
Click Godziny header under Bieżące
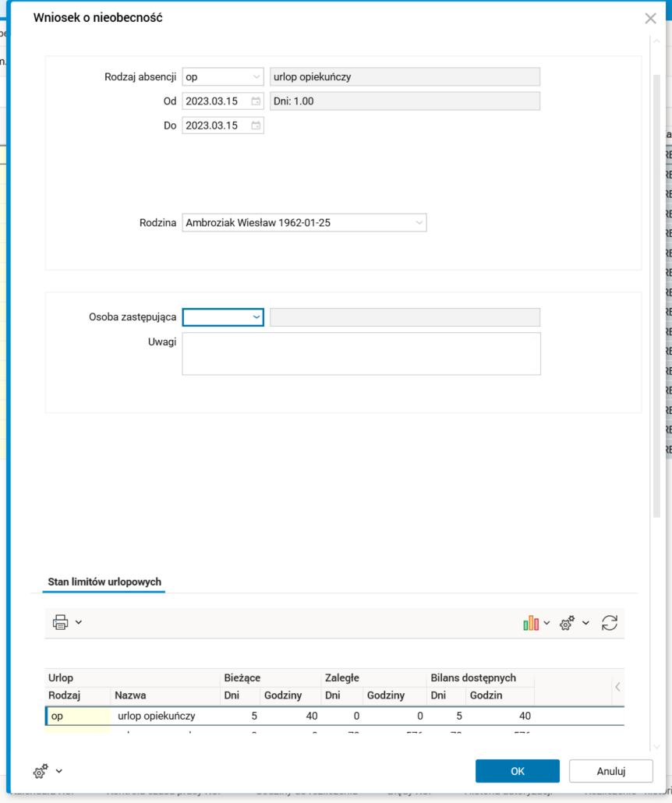click(291, 695)
